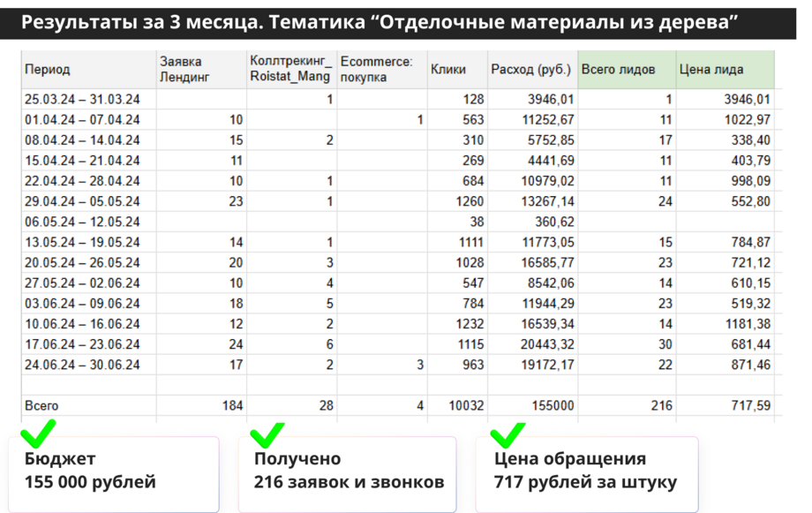Click spend value 5752,85
812x513 pixels.
tap(551, 140)
